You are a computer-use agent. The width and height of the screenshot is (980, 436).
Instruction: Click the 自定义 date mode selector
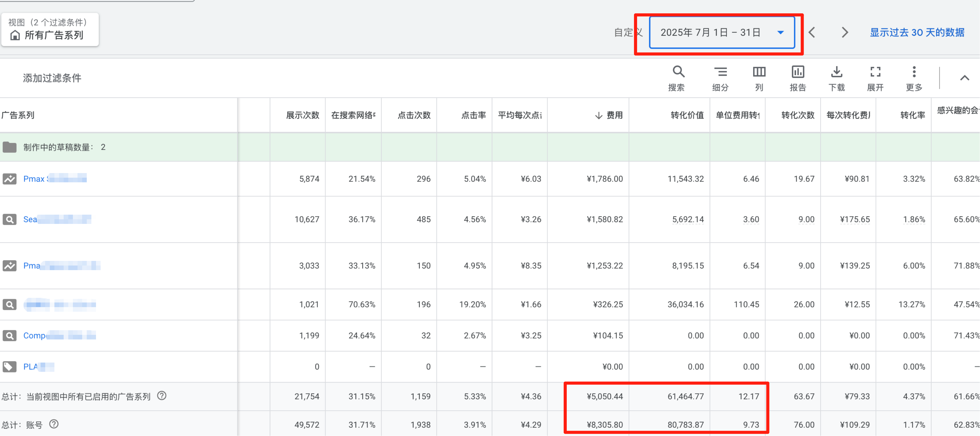(628, 32)
